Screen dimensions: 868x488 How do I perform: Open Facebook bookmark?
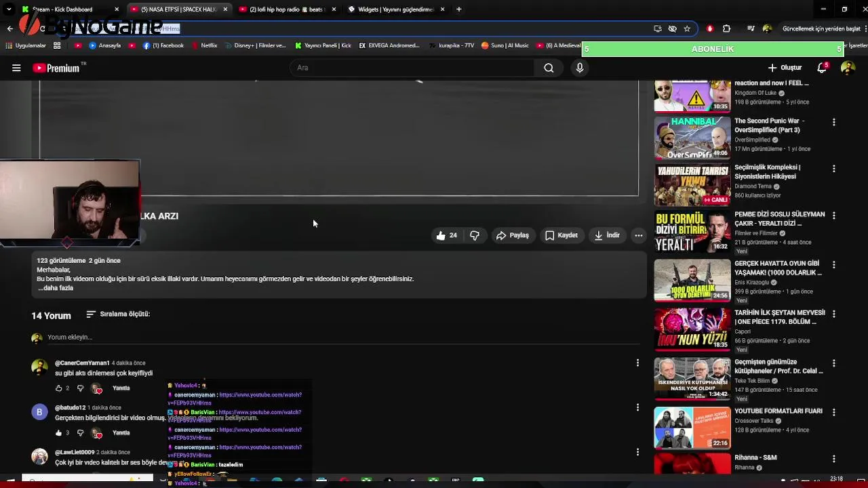(x=163, y=45)
